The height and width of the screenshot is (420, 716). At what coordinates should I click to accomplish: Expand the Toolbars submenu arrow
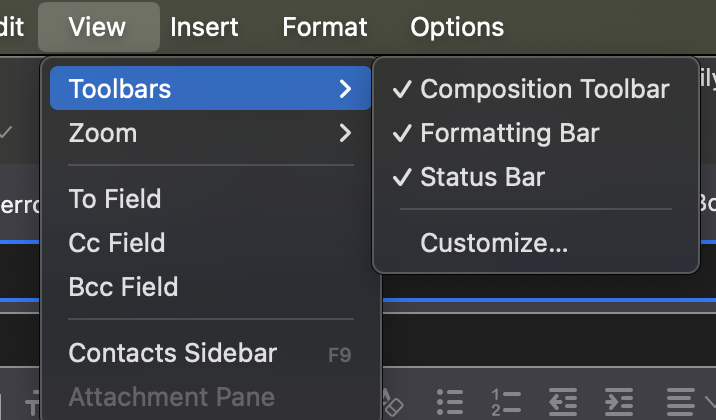[x=345, y=89]
